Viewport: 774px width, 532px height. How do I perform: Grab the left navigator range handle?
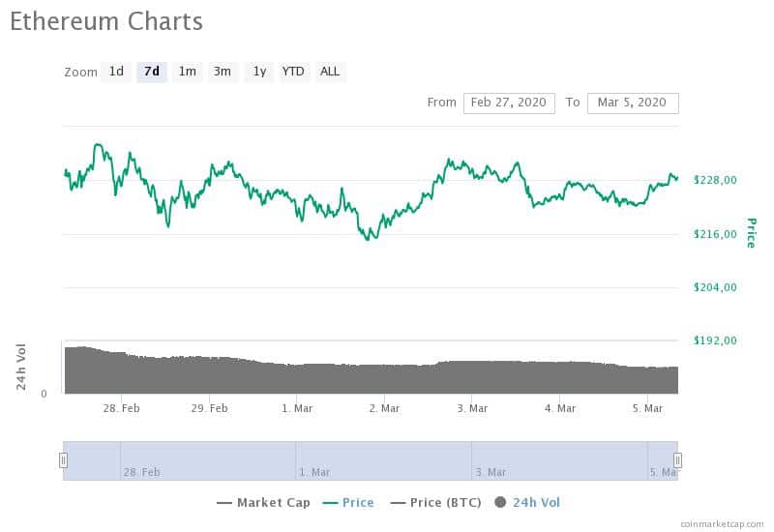[63, 460]
